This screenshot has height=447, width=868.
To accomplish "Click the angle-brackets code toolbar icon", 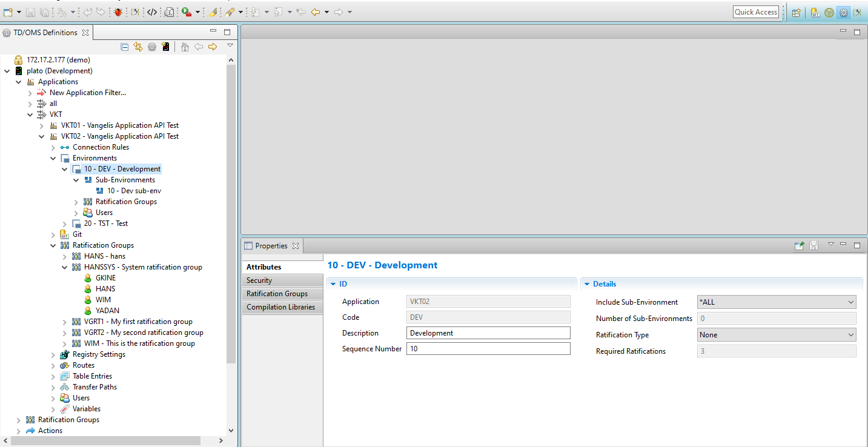I will click(x=152, y=12).
